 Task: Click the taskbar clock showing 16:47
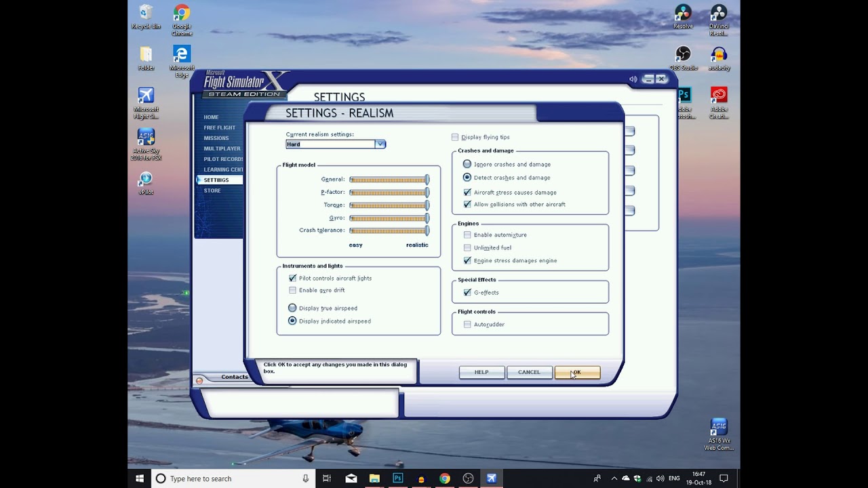(x=698, y=479)
